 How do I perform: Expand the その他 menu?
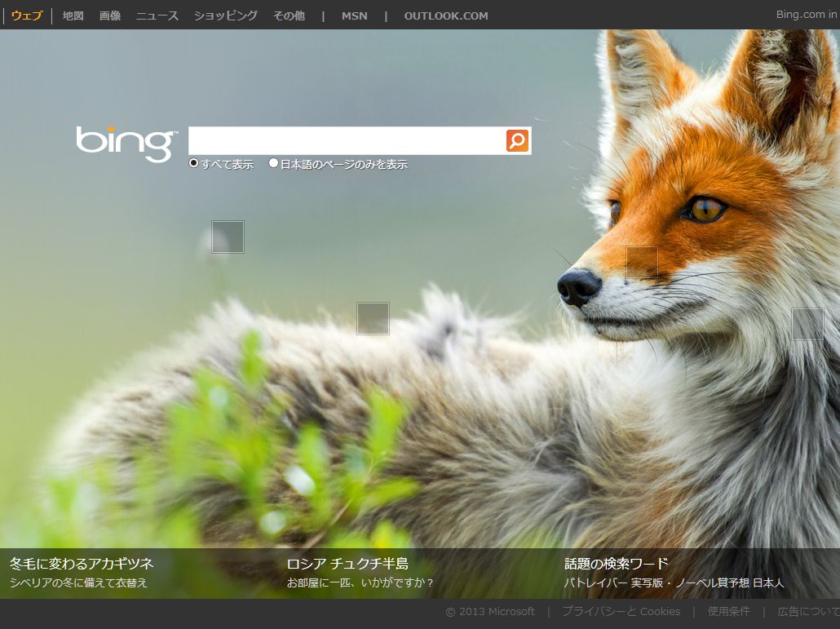(289, 16)
